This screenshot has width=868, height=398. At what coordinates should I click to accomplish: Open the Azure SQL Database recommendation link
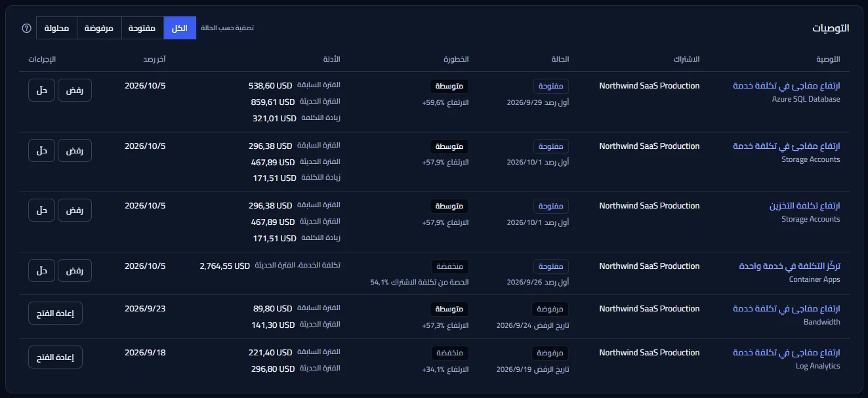pyautogui.click(x=786, y=86)
